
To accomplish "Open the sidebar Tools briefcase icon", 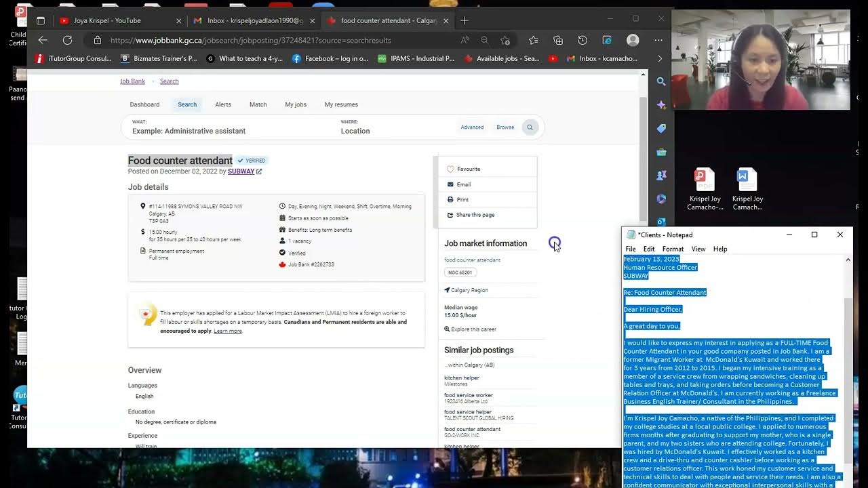I will pos(661,152).
